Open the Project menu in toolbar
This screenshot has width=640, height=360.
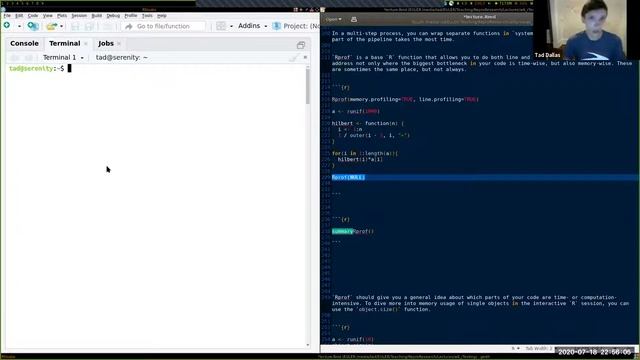pos(296,26)
